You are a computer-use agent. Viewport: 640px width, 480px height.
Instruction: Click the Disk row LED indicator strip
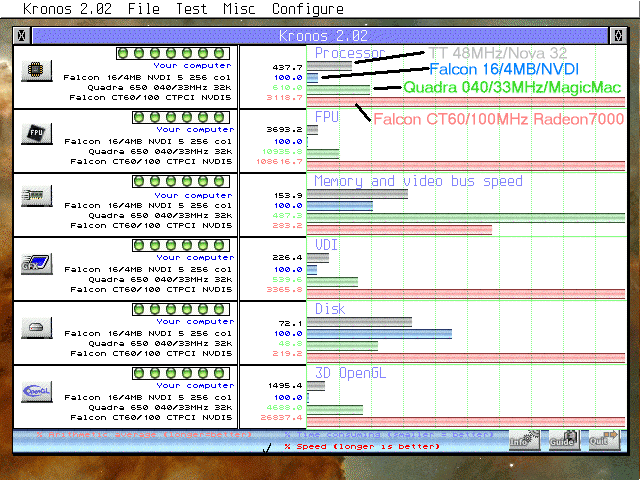click(181, 309)
